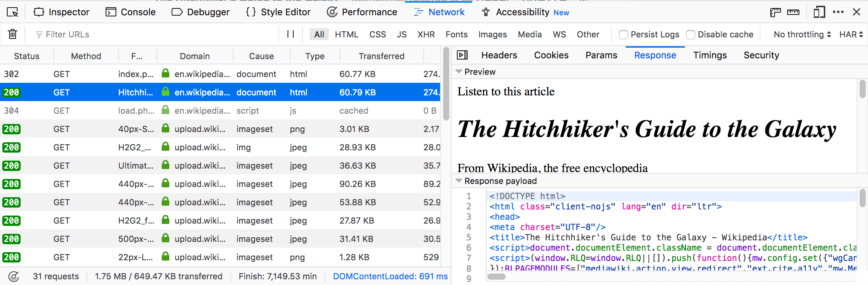Clear network log with trash icon
The image size is (868, 285).
pos(13,34)
